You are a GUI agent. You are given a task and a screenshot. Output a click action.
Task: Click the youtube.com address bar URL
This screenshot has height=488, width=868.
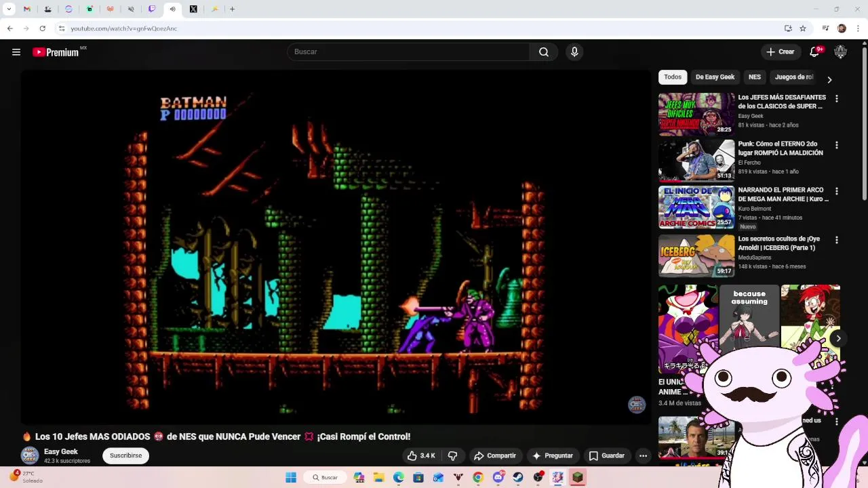point(124,28)
